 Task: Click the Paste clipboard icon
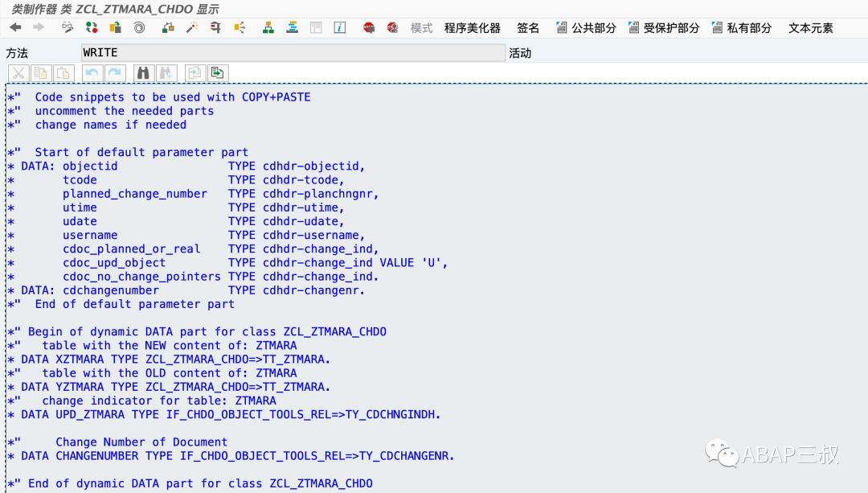pyautogui.click(x=63, y=73)
